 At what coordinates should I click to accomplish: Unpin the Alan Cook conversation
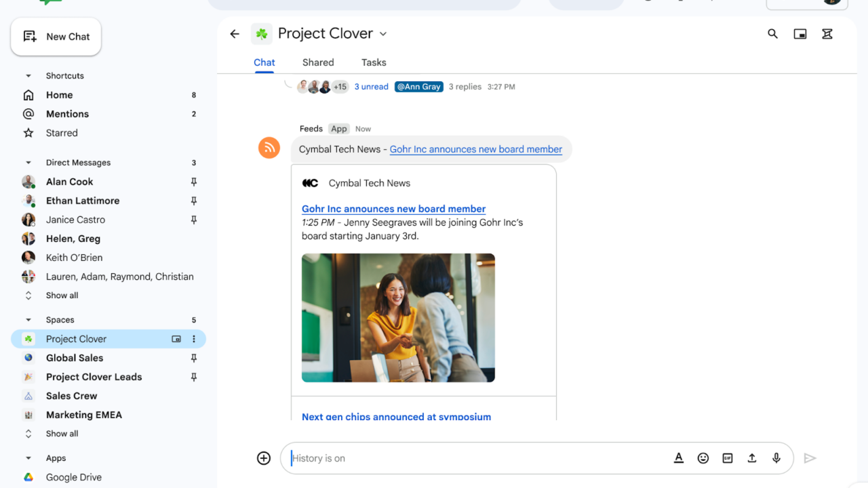pyautogui.click(x=193, y=182)
